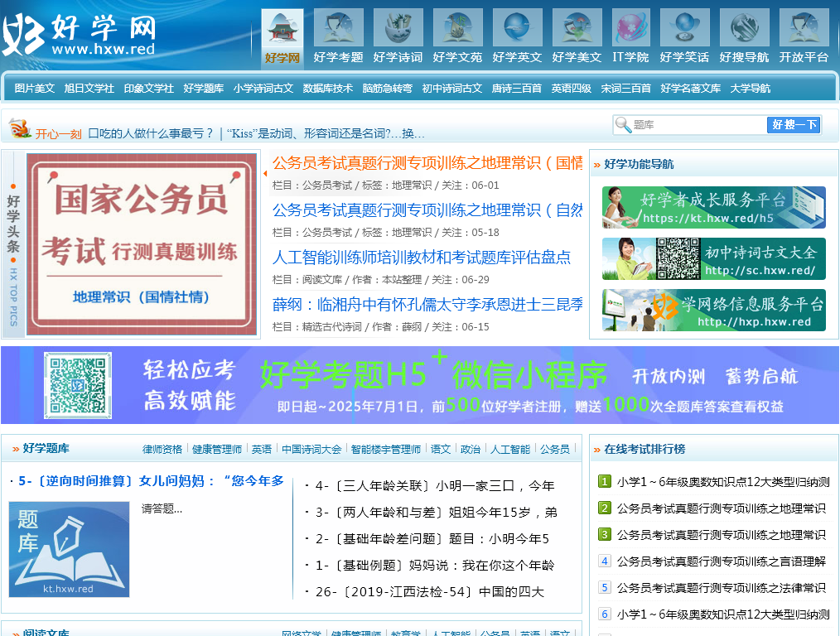Image resolution: width=840 pixels, height=636 pixels.
Task: Click the 好搜一下 search button
Action: coord(794,125)
